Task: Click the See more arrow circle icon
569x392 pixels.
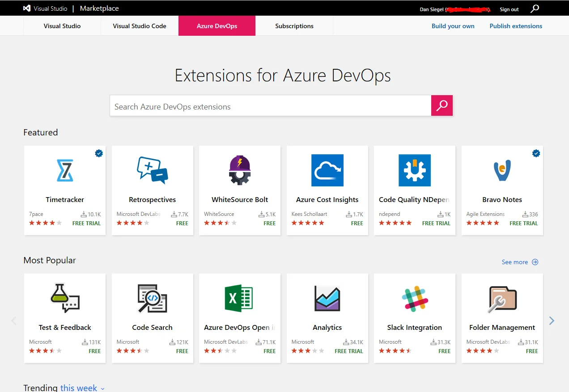Action: 535,262
